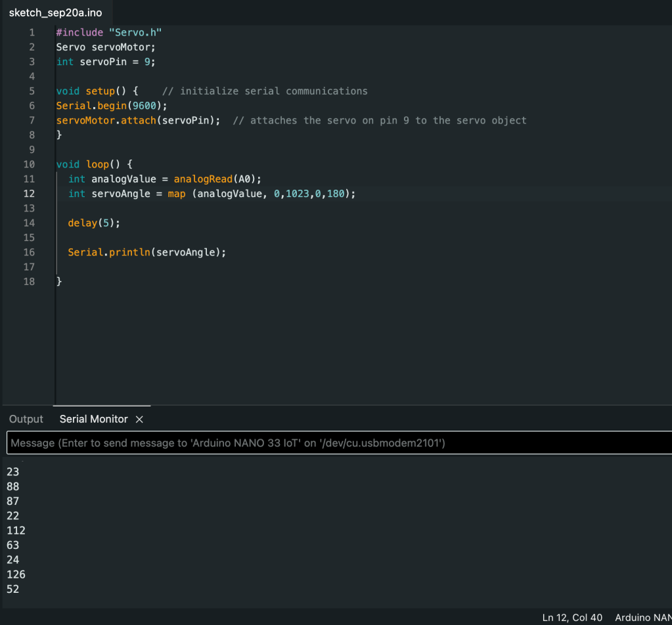The image size is (672, 625).
Task: Click the Arduino NANO board status item
Action: [x=642, y=617]
